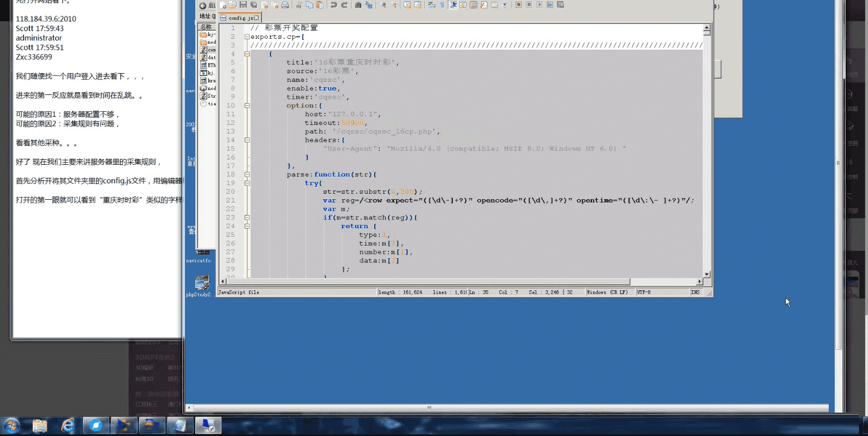The width and height of the screenshot is (868, 436).
Task: Click the Undo arrow icon
Action: point(334,5)
